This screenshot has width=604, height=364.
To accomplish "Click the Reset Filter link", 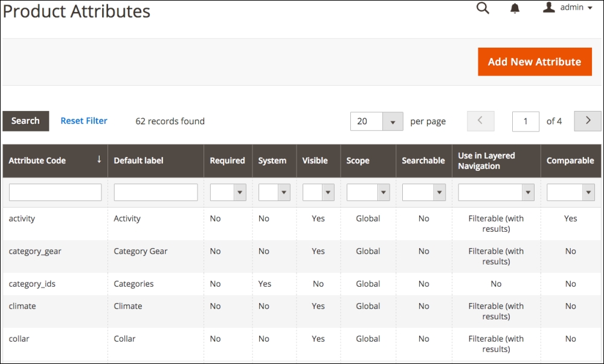I will tap(84, 121).
